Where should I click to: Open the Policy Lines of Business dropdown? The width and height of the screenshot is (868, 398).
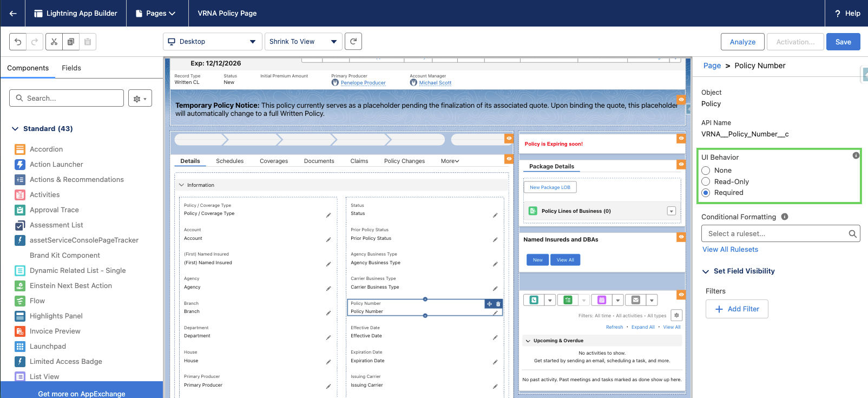click(x=672, y=211)
